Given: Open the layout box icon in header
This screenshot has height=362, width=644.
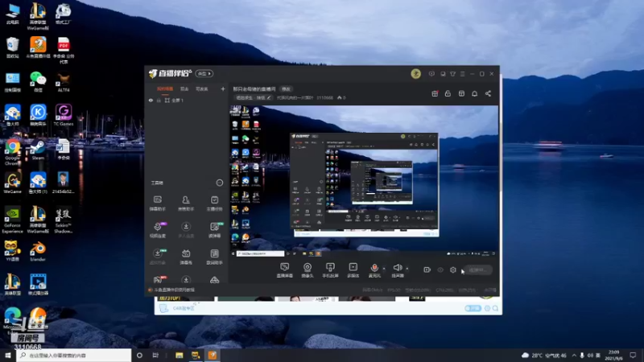Looking at the screenshot, I should pyautogui.click(x=461, y=93).
